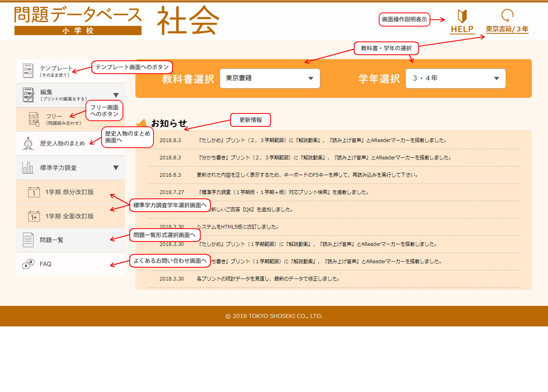Click notice about pressing F5キー to reload
Viewport: 548px width, 392px height.
click(308, 175)
